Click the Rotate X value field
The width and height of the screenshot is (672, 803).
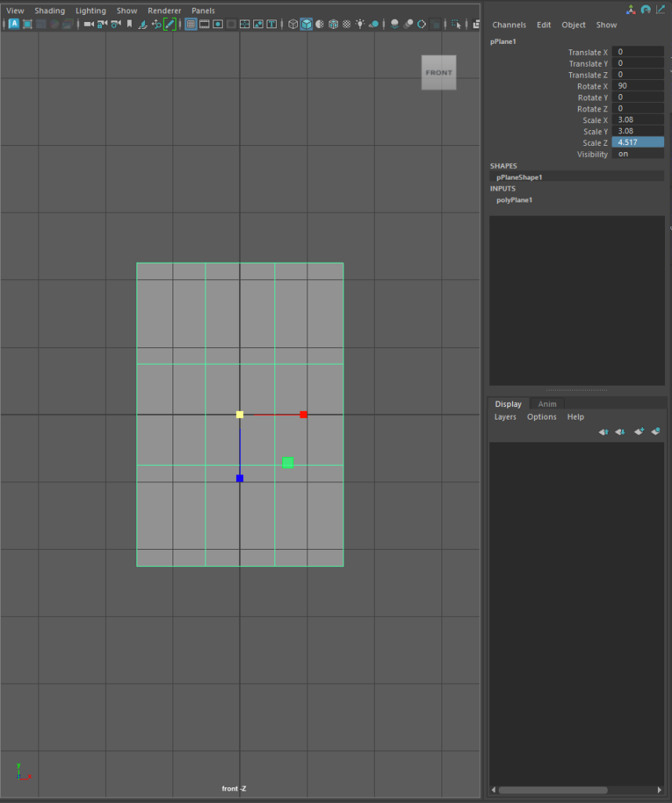click(637, 86)
